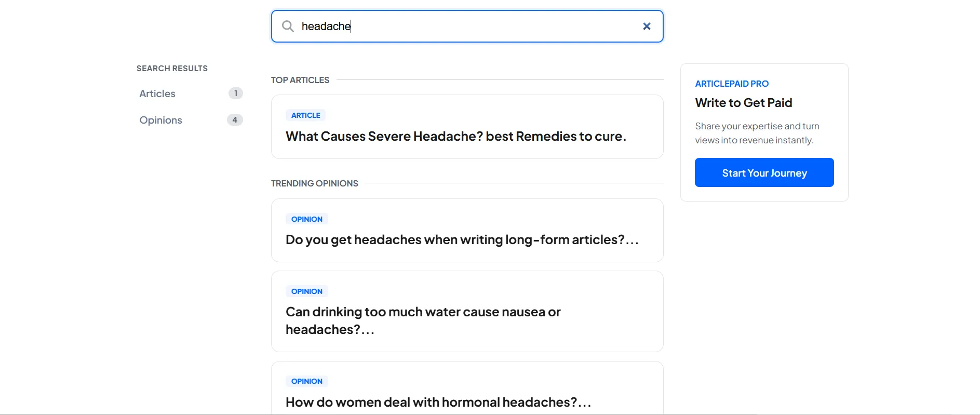980x415 pixels.
Task: Click the Start Your Journey button
Action: [x=764, y=172]
